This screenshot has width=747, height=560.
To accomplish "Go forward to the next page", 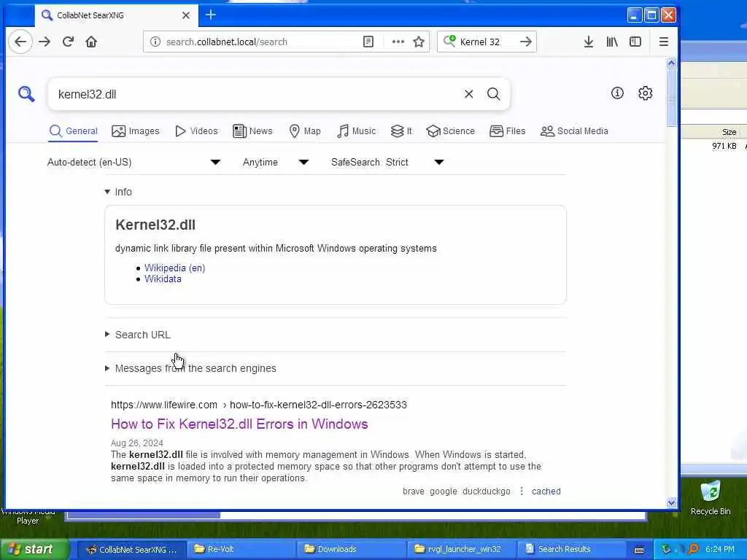I will tap(44, 42).
